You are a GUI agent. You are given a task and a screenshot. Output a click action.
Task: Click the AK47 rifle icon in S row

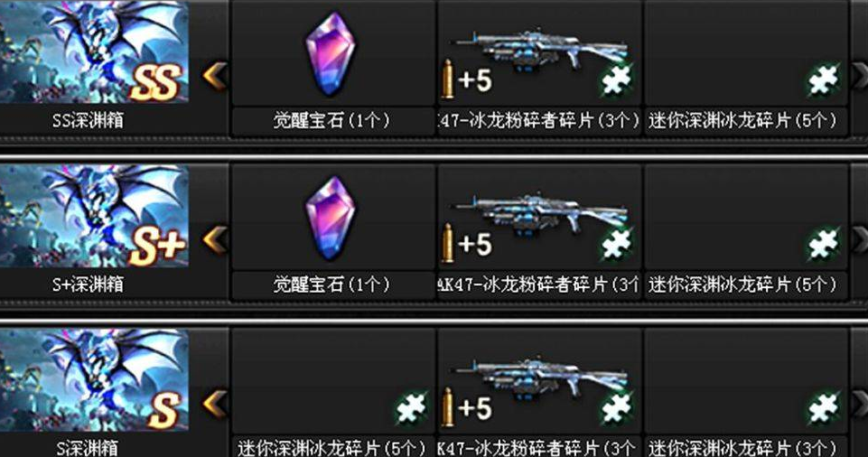[541, 378]
